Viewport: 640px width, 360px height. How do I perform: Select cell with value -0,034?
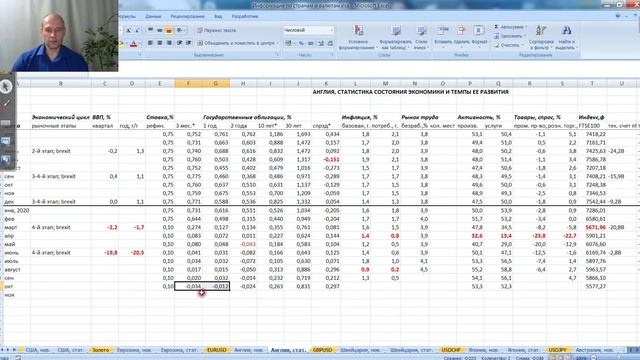click(188, 287)
